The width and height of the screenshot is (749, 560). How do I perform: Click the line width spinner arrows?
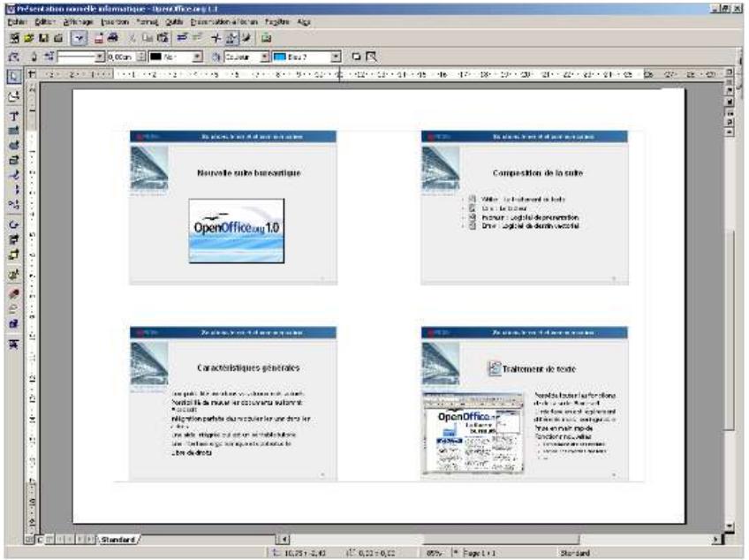point(141,57)
